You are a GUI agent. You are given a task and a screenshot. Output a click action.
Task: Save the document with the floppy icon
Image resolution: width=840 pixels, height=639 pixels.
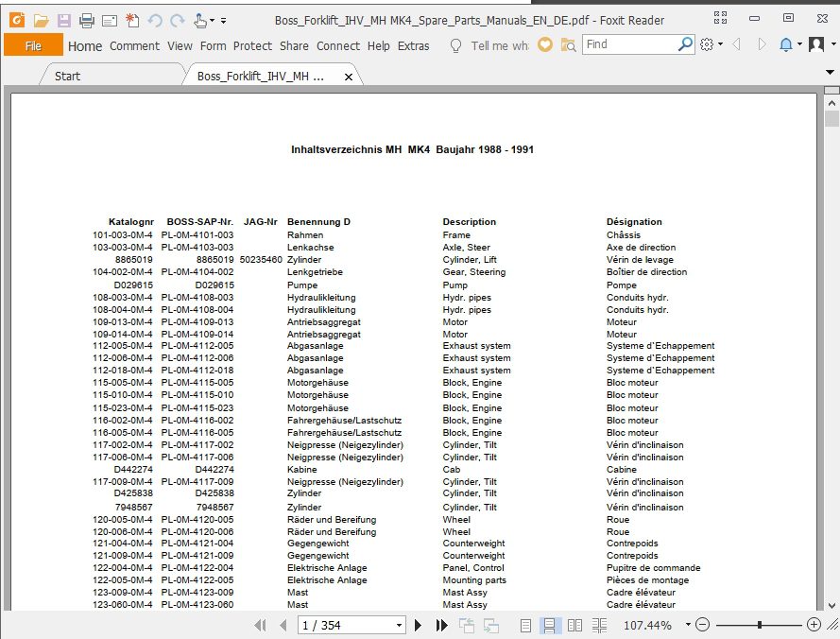coord(63,21)
